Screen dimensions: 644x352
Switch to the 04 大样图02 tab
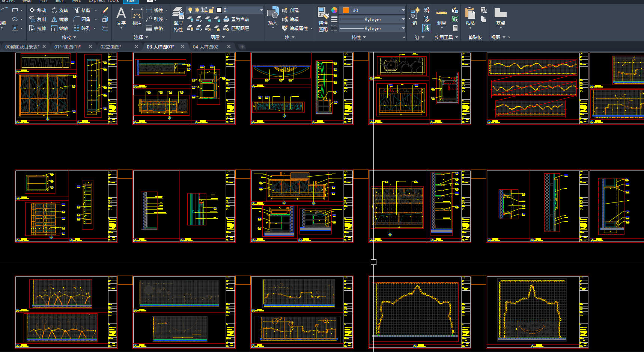coord(205,47)
